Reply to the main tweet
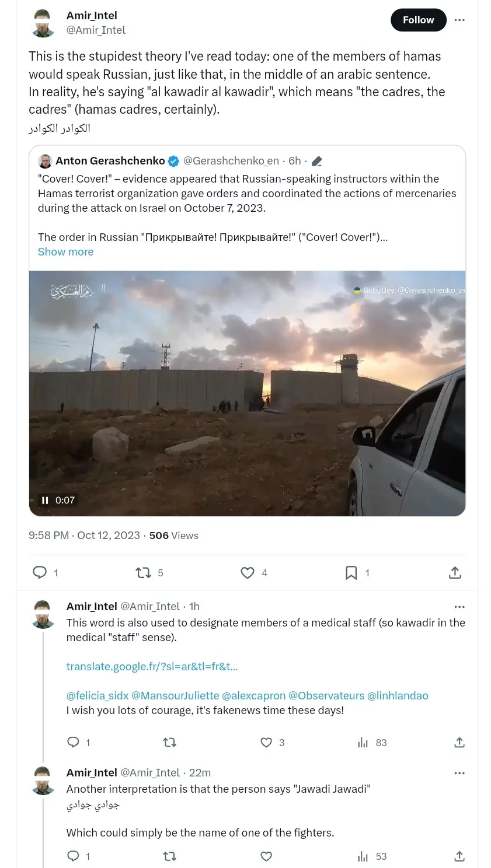 click(x=40, y=572)
